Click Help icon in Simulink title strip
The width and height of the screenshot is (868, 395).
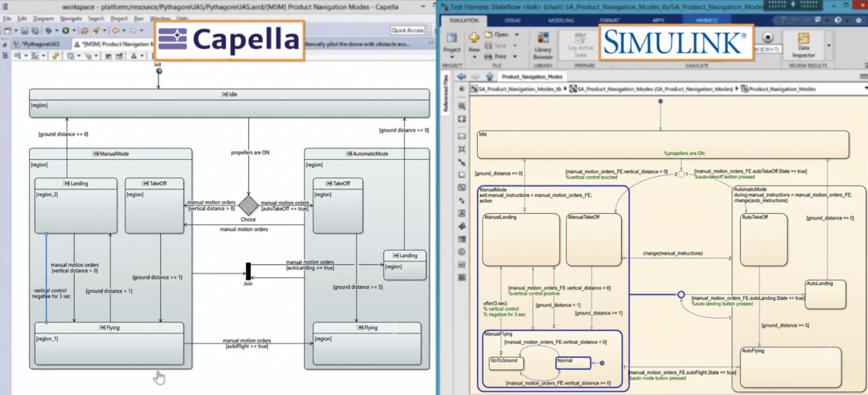838,20
